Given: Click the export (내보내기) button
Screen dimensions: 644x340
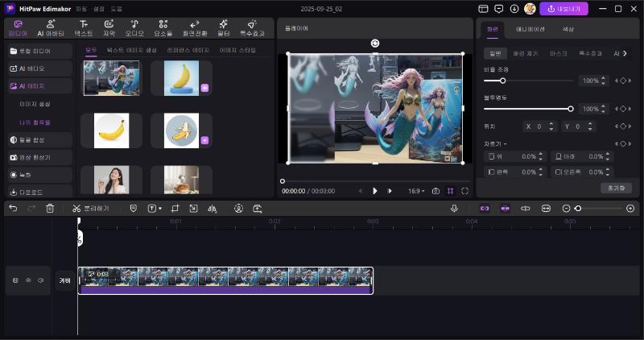Looking at the screenshot, I should pos(564,9).
